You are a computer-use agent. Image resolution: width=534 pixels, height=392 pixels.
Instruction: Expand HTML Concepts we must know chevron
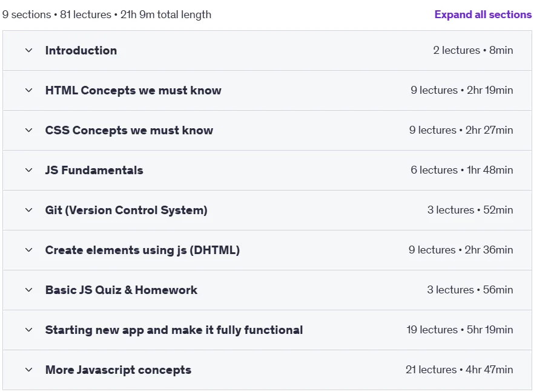[x=29, y=90]
